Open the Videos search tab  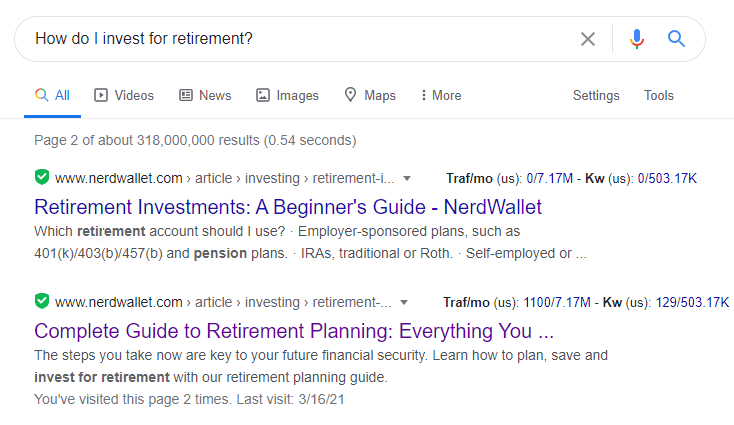(x=124, y=96)
